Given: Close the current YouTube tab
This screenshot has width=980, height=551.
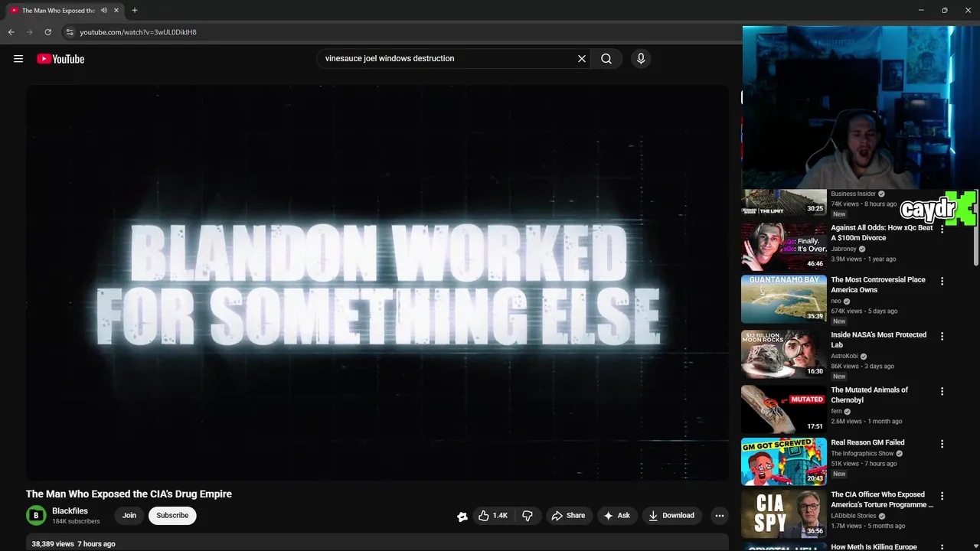Looking at the screenshot, I should point(116,11).
